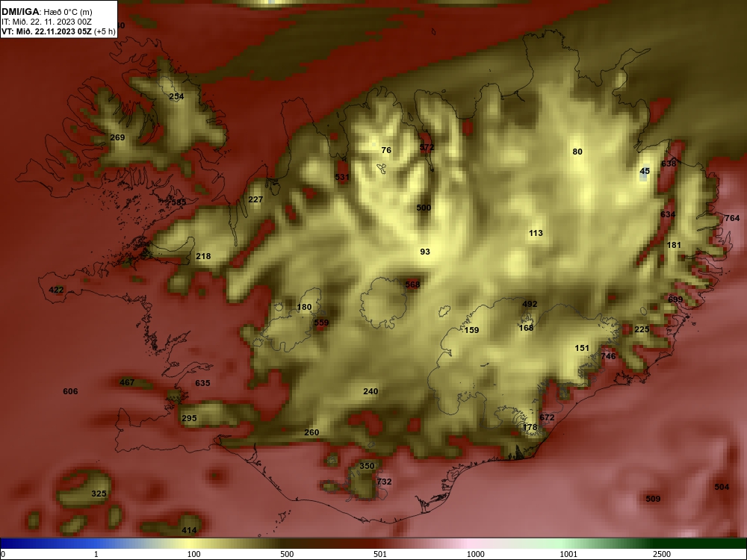Select the value 45
The width and height of the screenshot is (747, 560).
click(645, 171)
